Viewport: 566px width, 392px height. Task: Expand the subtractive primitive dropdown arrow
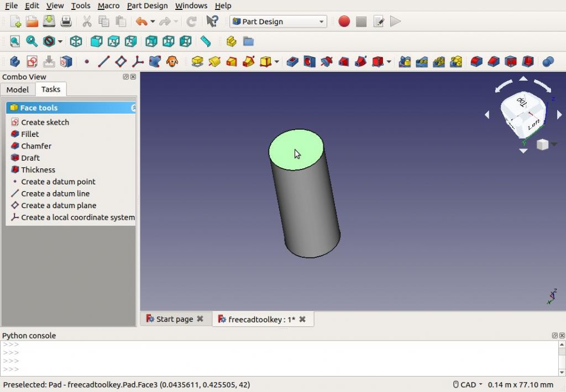[389, 62]
